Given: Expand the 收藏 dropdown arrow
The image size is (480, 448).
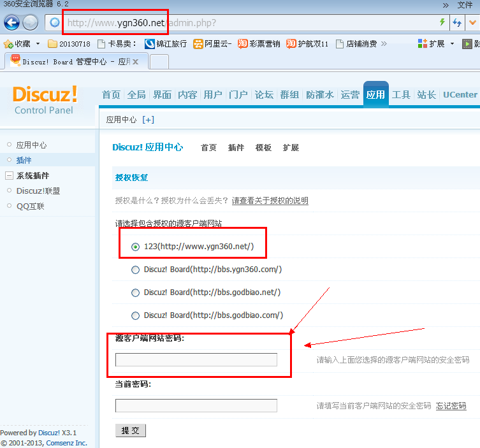Looking at the screenshot, I should 38,44.
